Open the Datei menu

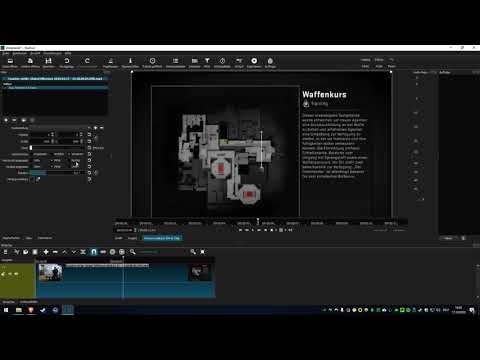[x=6, y=53]
